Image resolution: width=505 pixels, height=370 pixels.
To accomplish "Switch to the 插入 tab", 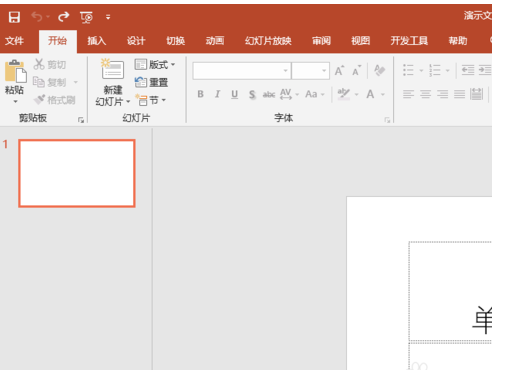I will pyautogui.click(x=97, y=41).
